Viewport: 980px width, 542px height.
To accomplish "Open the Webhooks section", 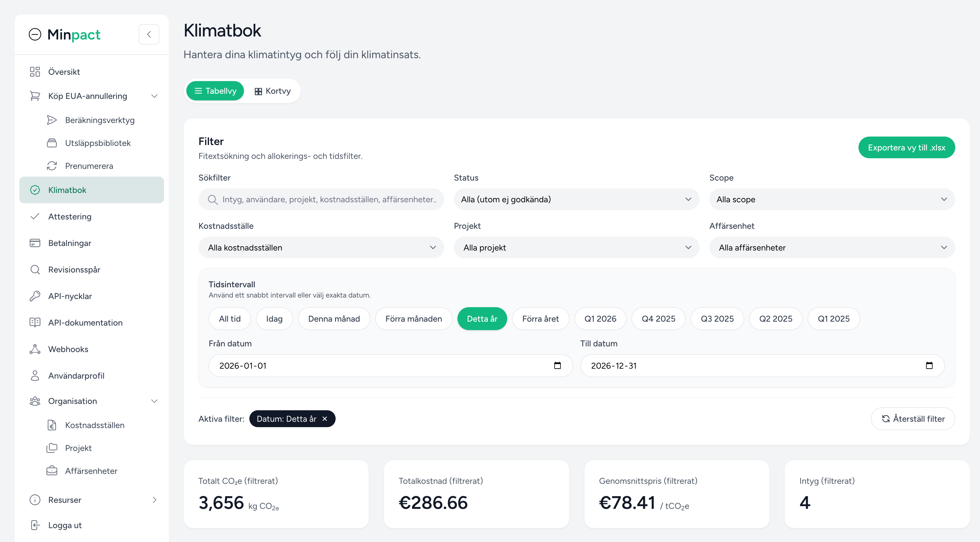I will pos(68,349).
